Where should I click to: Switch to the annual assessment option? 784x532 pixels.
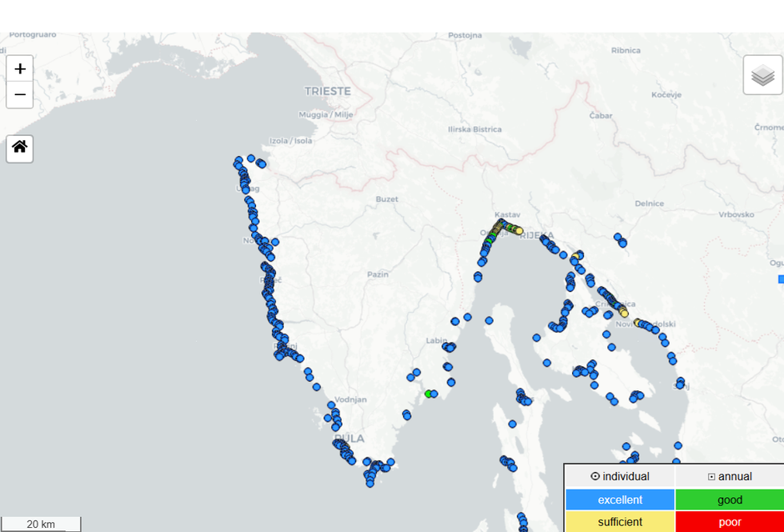tap(730, 476)
